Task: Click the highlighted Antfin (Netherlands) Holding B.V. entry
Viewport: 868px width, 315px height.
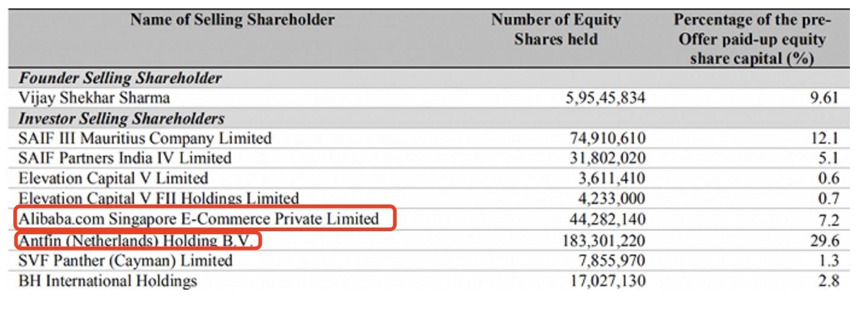Action: (137, 241)
